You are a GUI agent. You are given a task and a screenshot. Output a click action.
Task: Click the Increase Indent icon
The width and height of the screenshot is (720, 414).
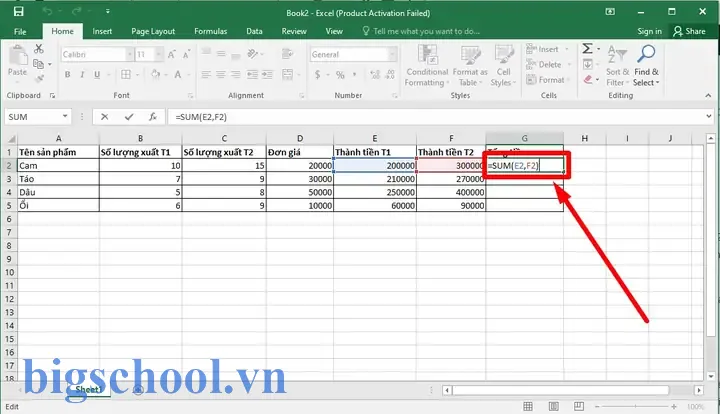tap(267, 74)
